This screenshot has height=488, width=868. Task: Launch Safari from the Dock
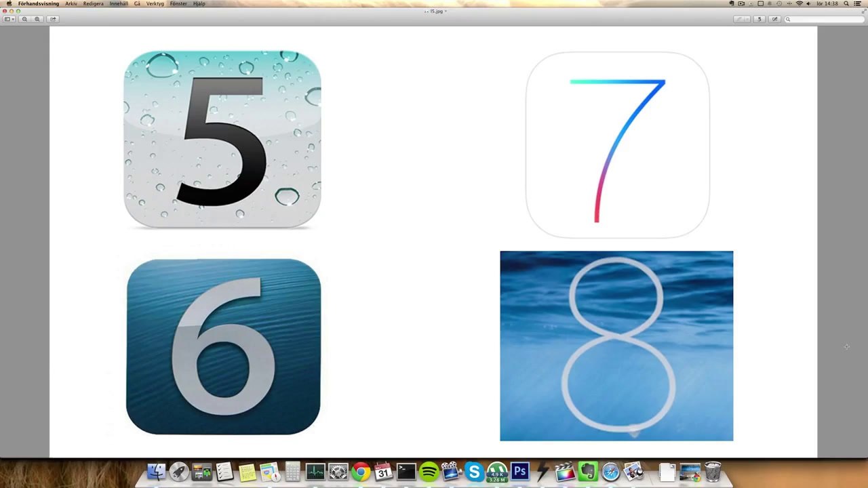(x=611, y=472)
